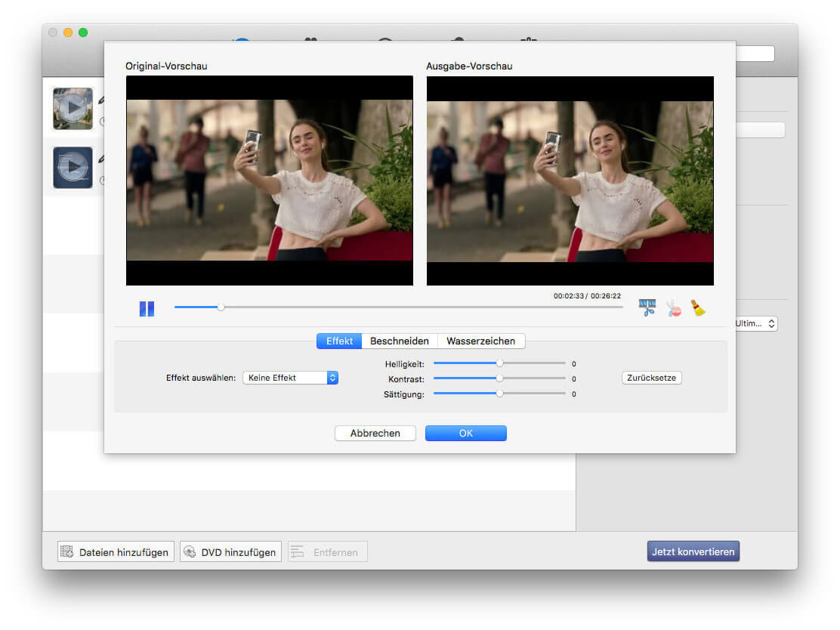840x630 pixels.
Task: Click the film-strip scissors trim icon
Action: pyautogui.click(x=647, y=307)
